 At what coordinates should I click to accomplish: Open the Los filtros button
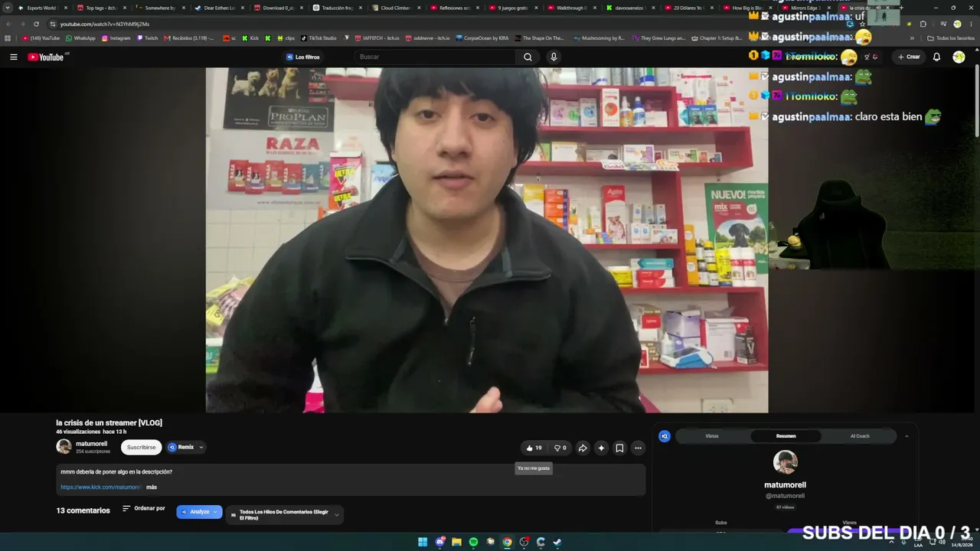pos(303,57)
